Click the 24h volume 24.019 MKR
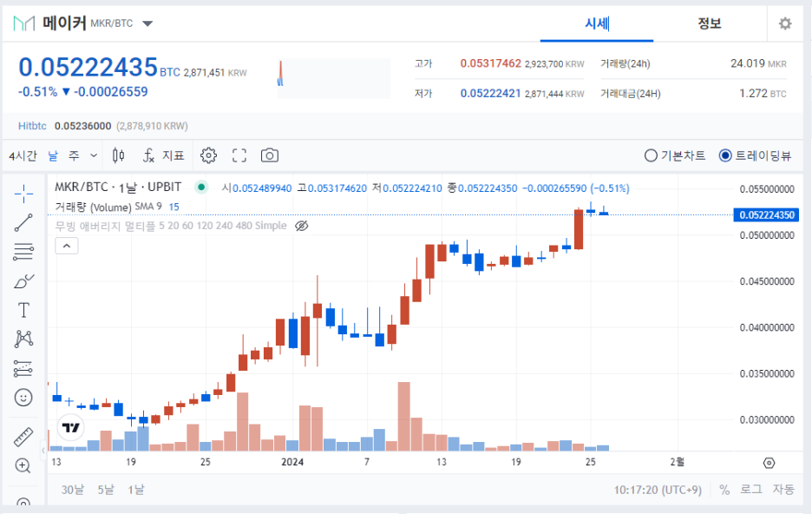The image size is (812, 514). pos(758,63)
